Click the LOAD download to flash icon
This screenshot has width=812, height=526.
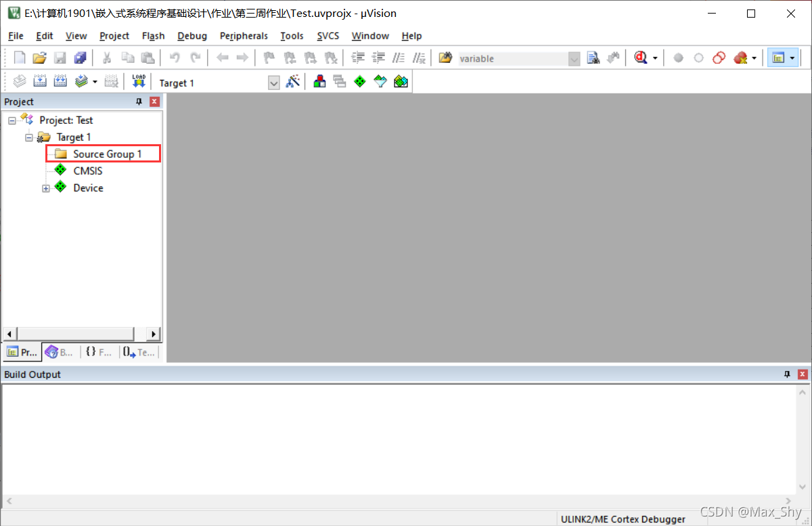click(x=139, y=82)
